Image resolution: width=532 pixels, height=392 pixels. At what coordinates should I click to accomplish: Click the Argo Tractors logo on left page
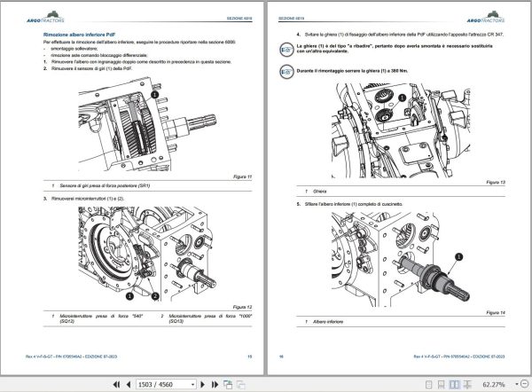point(46,17)
